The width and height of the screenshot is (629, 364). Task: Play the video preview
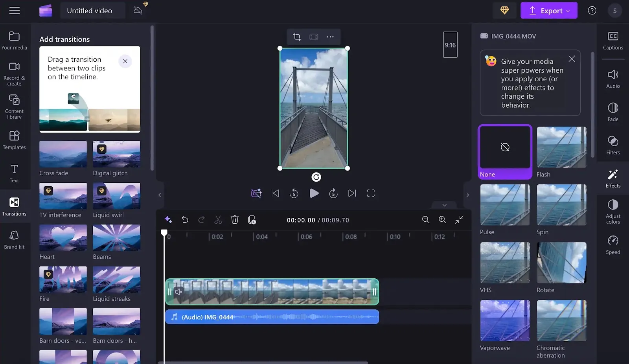tap(314, 193)
